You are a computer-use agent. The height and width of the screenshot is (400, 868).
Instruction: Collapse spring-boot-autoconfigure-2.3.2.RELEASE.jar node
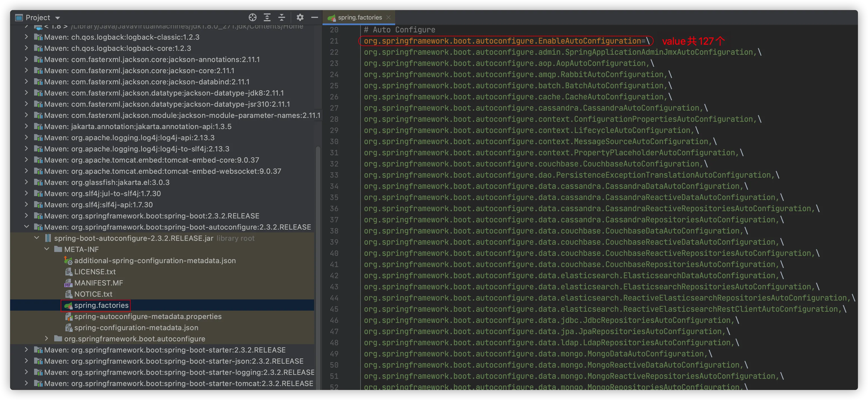click(x=37, y=238)
